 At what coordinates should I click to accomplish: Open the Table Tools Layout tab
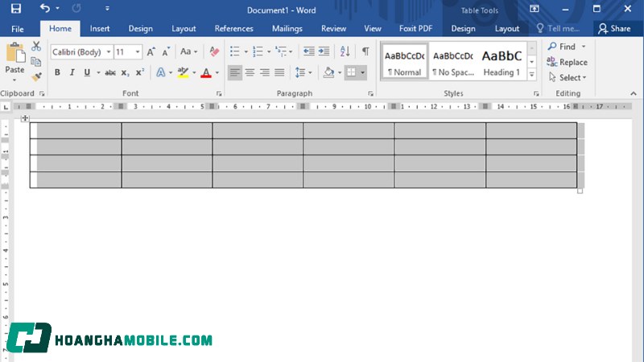coord(506,28)
